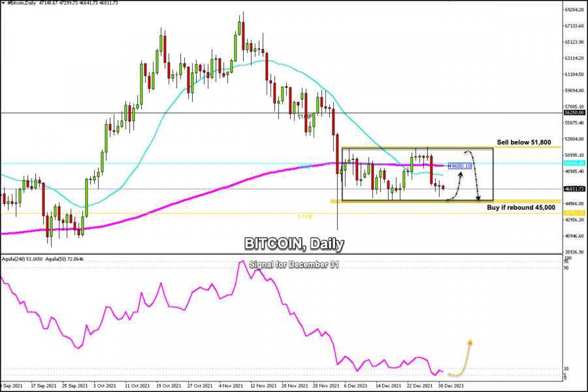Select the 49680.10 moving average value label
This screenshot has width=588, height=392.
(x=460, y=166)
